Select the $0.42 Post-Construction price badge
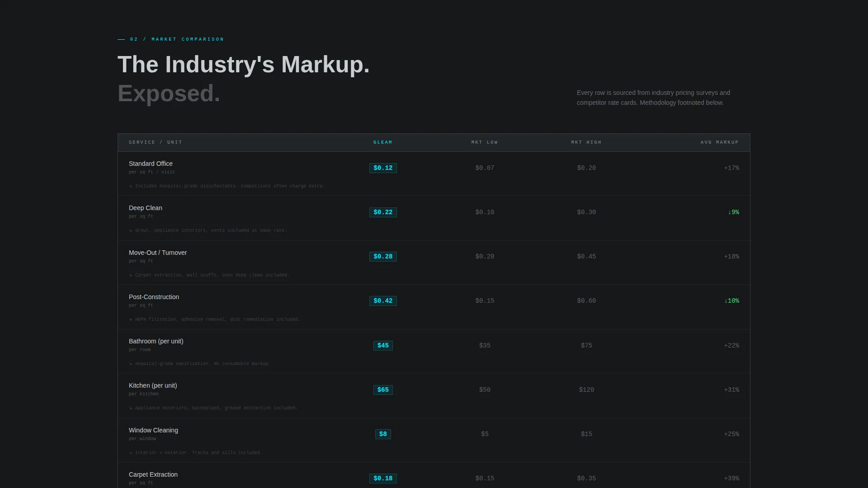This screenshot has height=488, width=868. (383, 301)
